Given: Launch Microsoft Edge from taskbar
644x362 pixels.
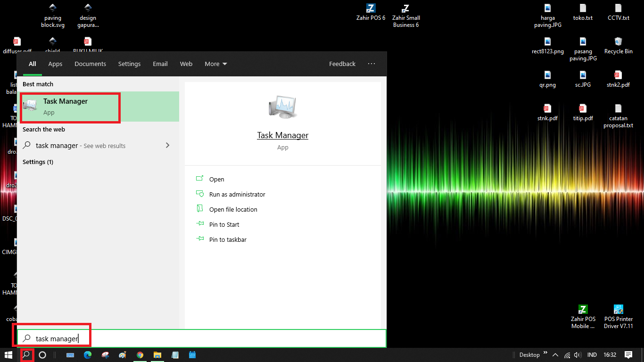Looking at the screenshot, I should [x=88, y=355].
